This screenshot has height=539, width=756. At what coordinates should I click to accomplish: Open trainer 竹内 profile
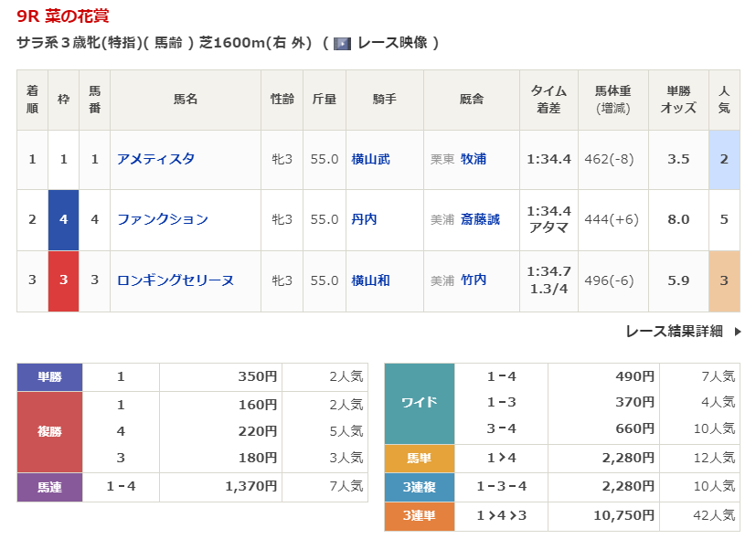click(474, 280)
